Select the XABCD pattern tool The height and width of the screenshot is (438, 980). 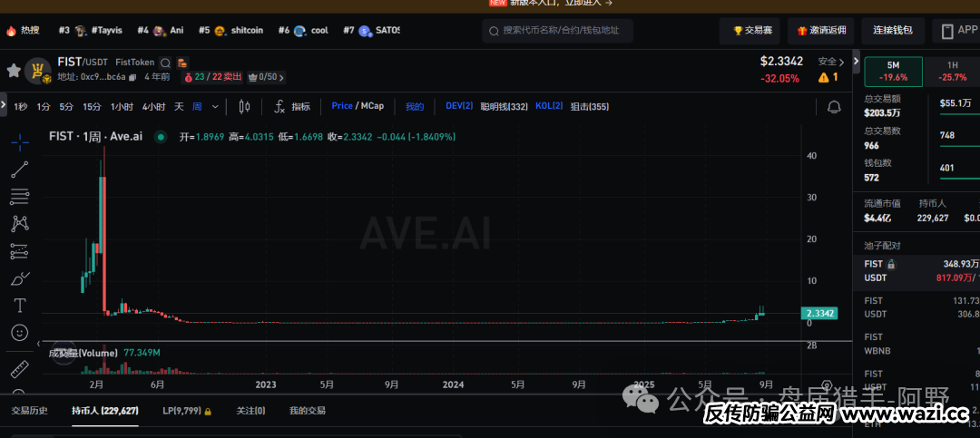[20, 224]
